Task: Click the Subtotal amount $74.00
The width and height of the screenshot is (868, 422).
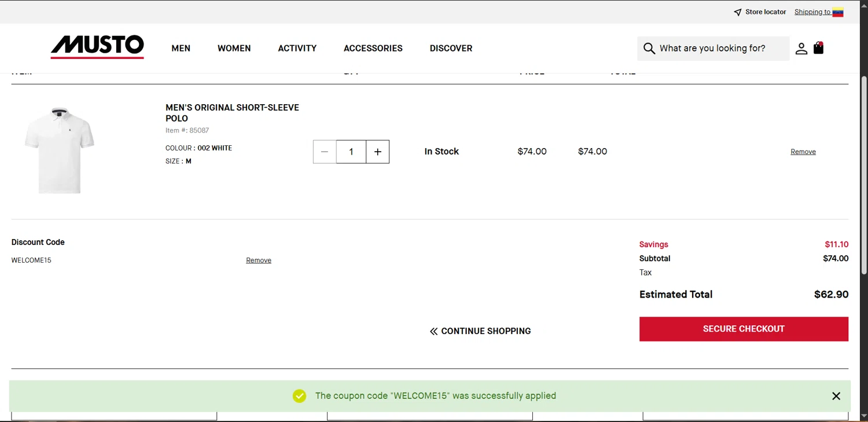Action: point(836,259)
